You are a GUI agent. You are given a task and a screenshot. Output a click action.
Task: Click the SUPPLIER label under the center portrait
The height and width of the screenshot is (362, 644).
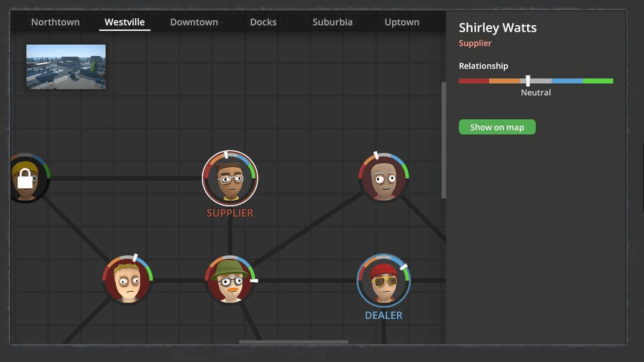click(x=230, y=213)
